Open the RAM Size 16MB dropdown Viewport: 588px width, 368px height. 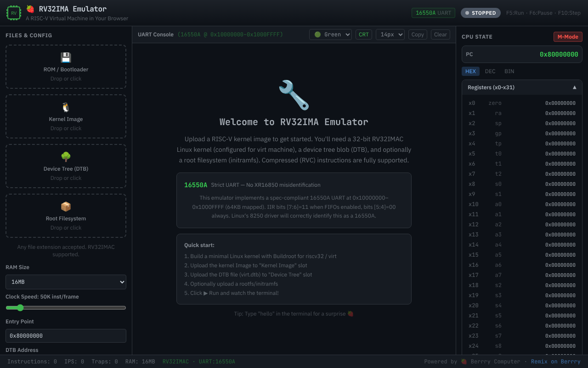[66, 282]
